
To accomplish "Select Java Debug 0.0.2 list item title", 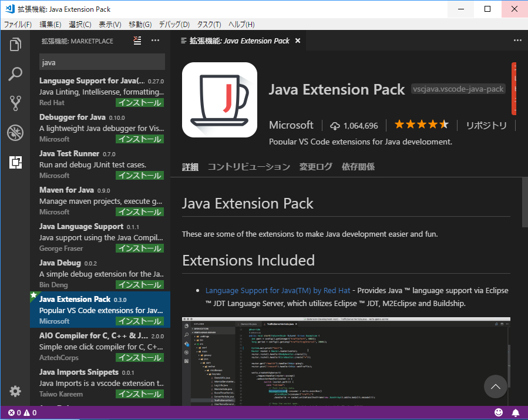I will tap(60, 263).
